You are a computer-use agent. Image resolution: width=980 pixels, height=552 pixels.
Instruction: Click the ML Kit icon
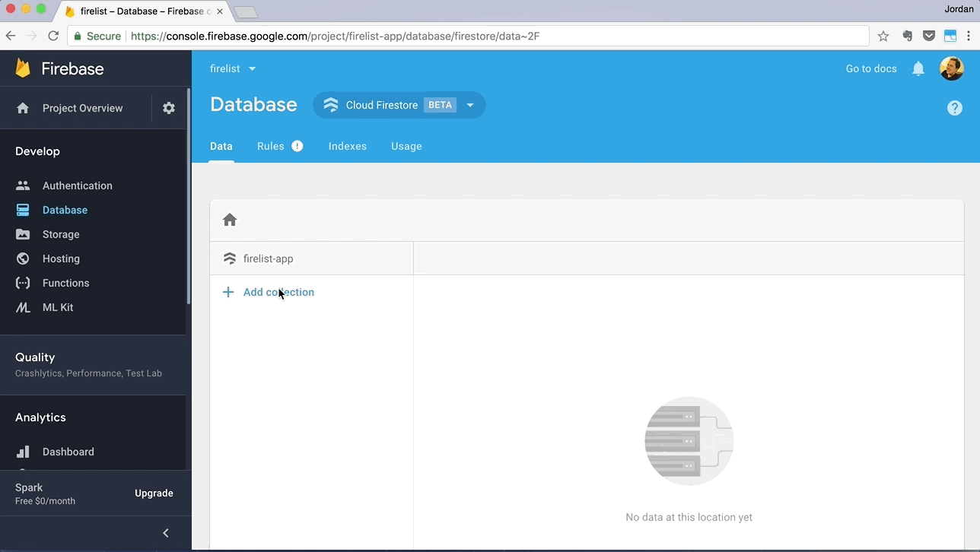click(23, 307)
